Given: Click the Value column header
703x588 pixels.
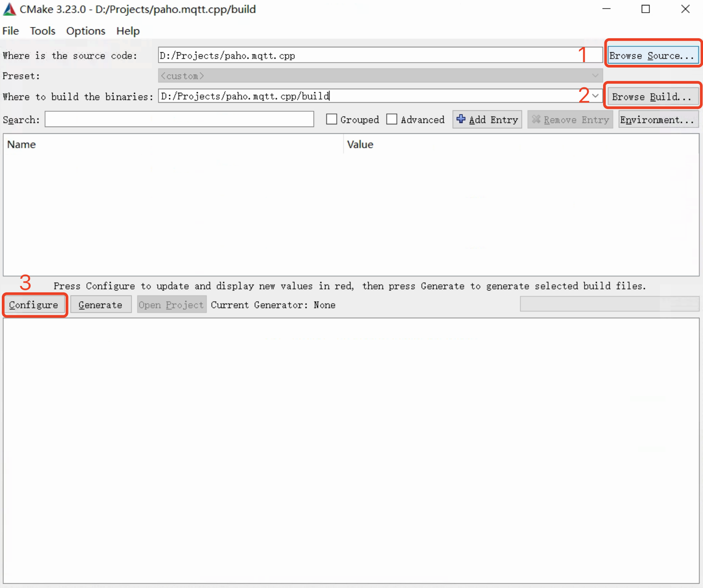Looking at the screenshot, I should (x=521, y=145).
